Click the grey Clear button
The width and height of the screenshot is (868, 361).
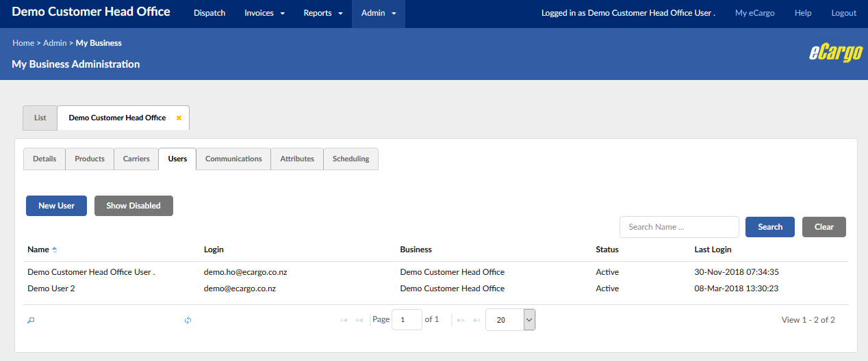824,227
